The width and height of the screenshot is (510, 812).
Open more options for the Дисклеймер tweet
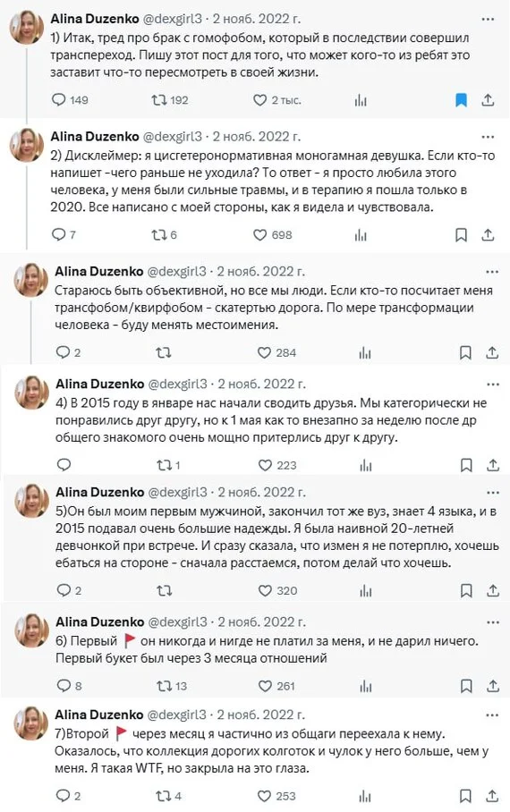(488, 137)
